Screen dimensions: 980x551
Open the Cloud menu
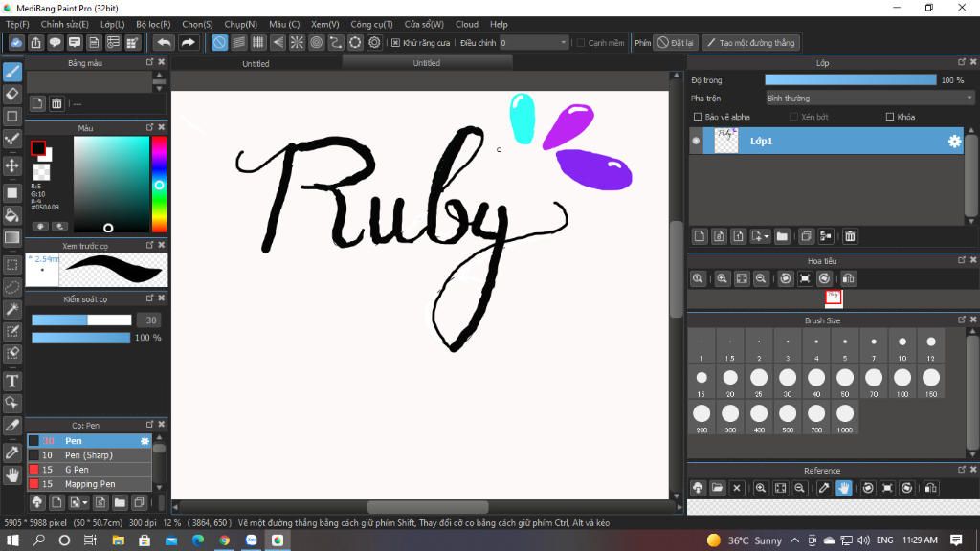pos(467,24)
